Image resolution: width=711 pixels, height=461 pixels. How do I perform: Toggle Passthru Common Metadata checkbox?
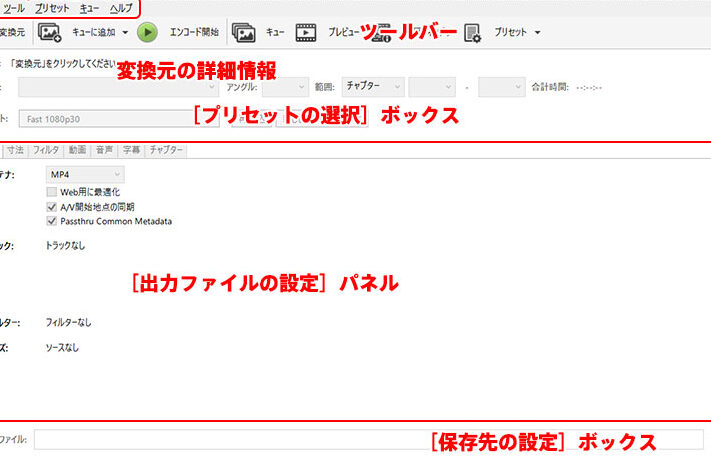[x=52, y=221]
